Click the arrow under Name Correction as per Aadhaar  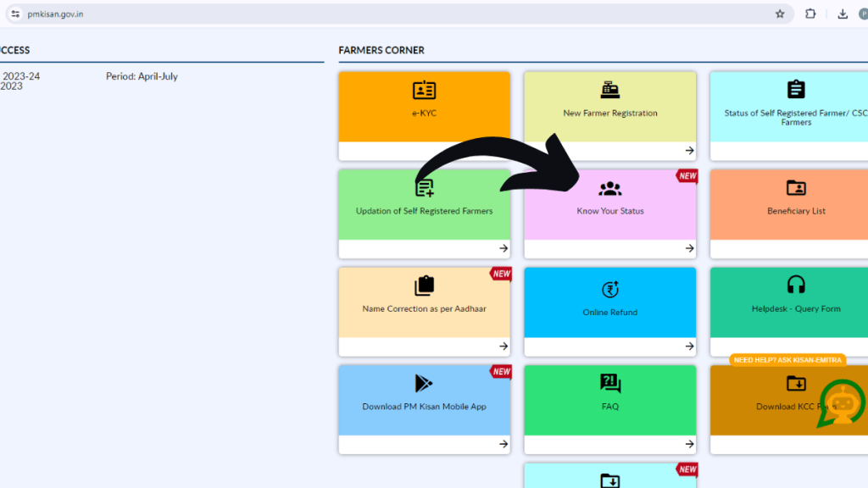tap(504, 347)
